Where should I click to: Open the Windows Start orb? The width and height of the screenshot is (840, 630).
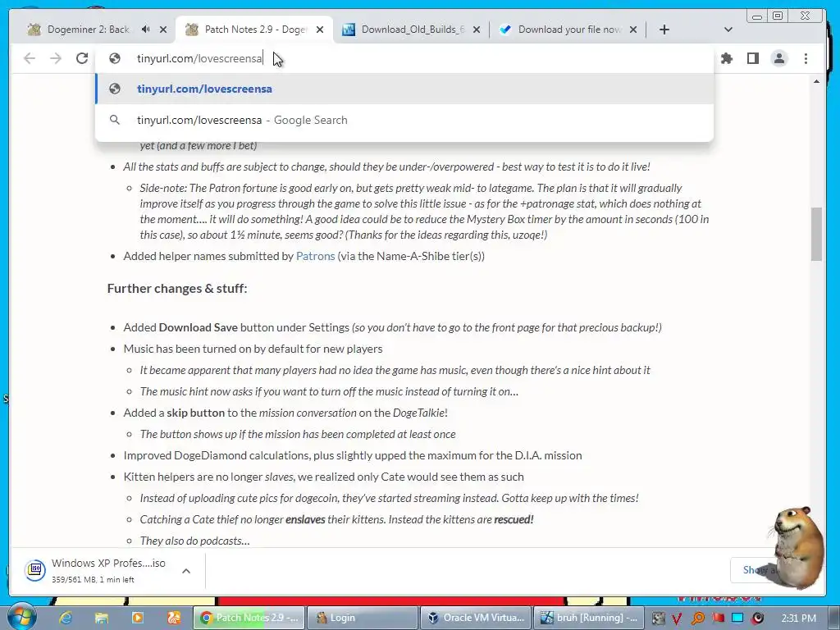pyautogui.click(x=21, y=617)
